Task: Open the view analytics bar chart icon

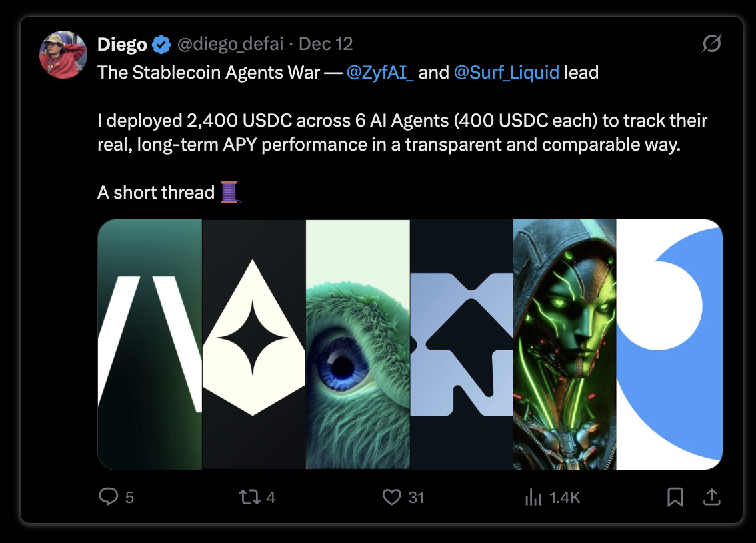Action: pos(533,497)
